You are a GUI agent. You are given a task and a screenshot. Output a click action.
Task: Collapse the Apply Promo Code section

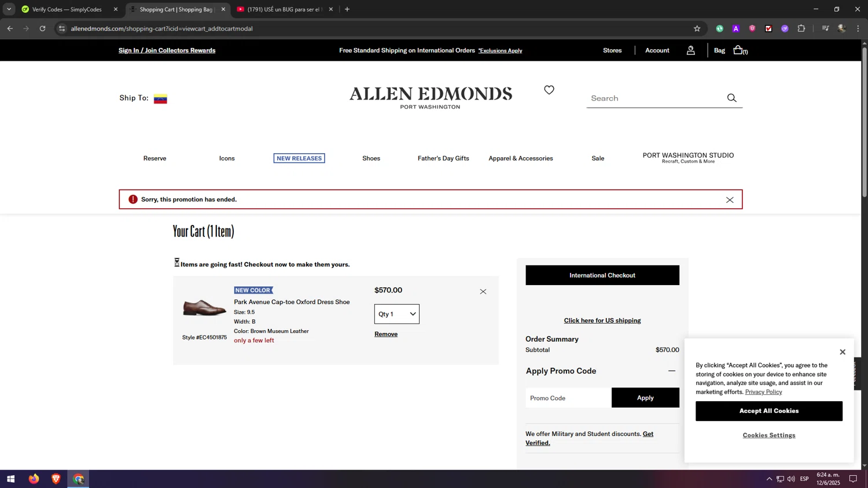(x=672, y=371)
